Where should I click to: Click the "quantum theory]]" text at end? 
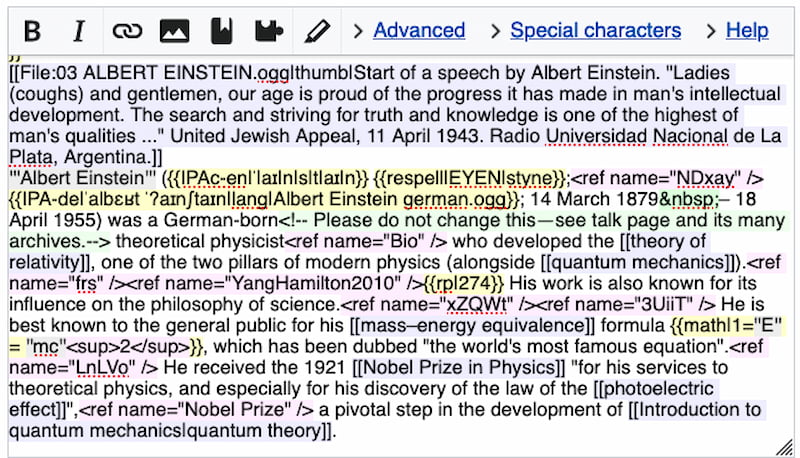262,430
